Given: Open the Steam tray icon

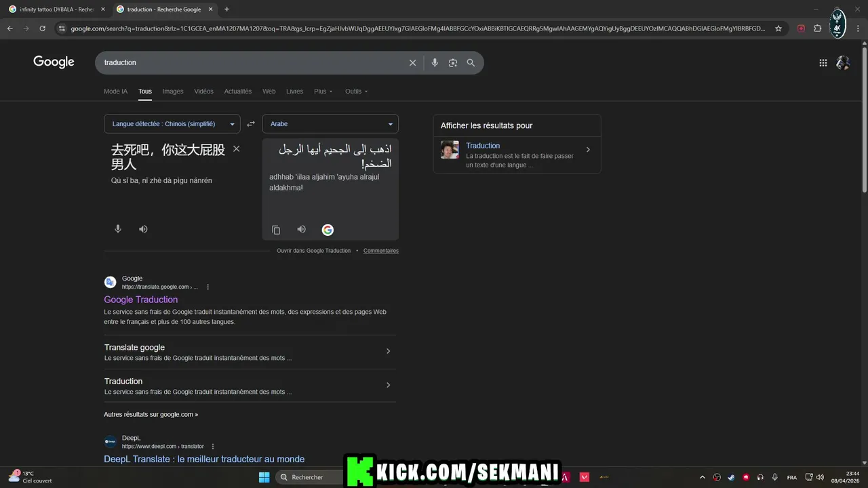Looking at the screenshot, I should [x=731, y=477].
